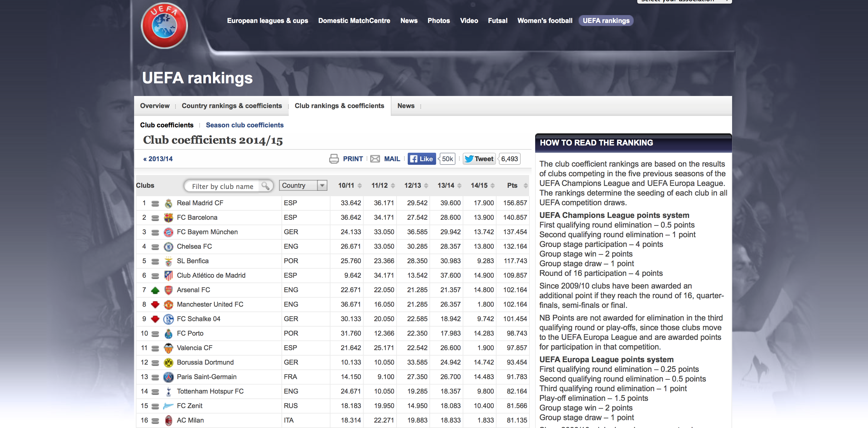Click the Borussia Dortmund club name
The height and width of the screenshot is (428, 868).
205,362
